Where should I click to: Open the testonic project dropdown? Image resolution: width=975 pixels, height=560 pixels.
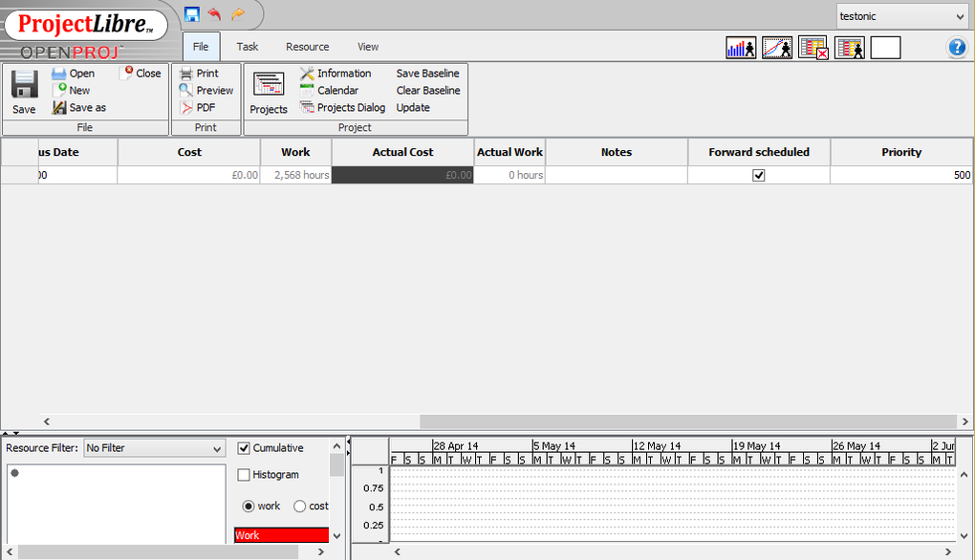click(901, 16)
